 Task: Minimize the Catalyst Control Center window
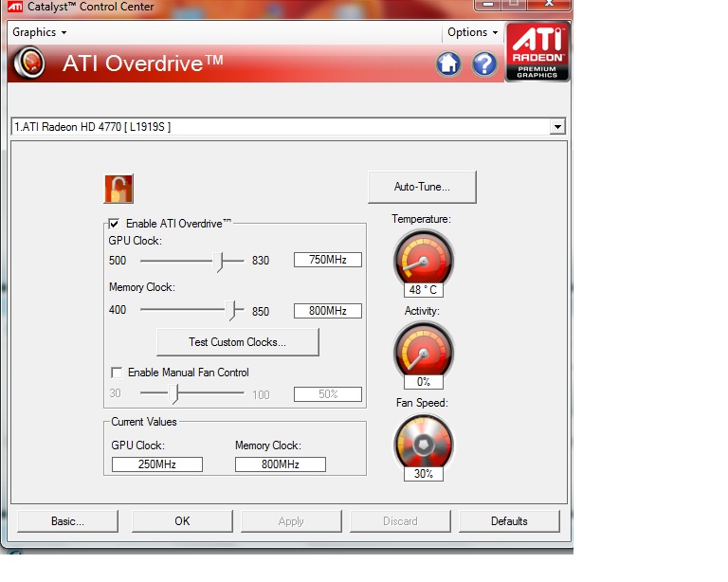click(487, 5)
